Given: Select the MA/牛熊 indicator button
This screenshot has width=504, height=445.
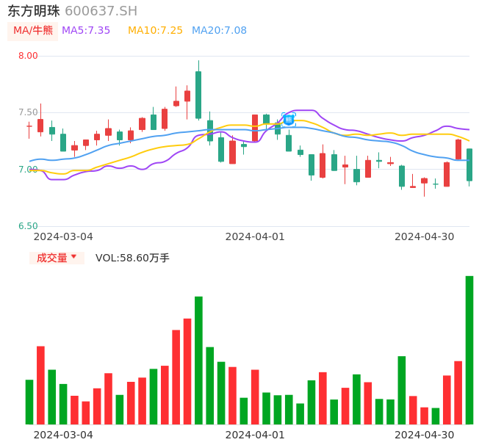Looking at the screenshot, I should point(33,31).
